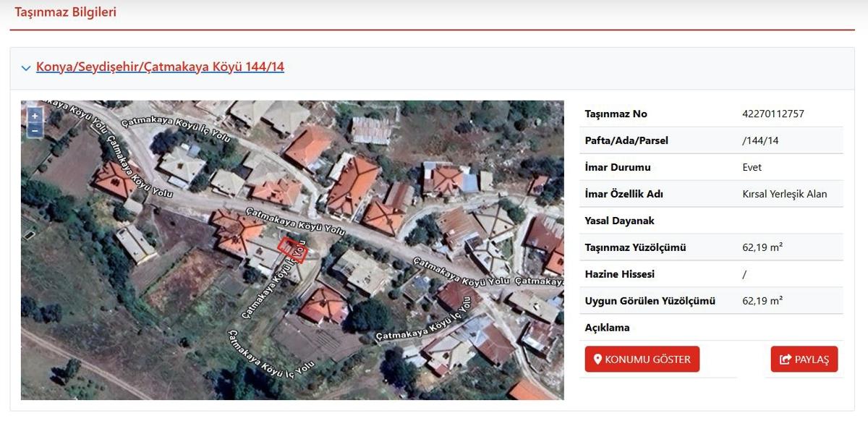This screenshot has width=868, height=421.
Task: Select the red parcel outline on map
Action: pyautogui.click(x=293, y=250)
